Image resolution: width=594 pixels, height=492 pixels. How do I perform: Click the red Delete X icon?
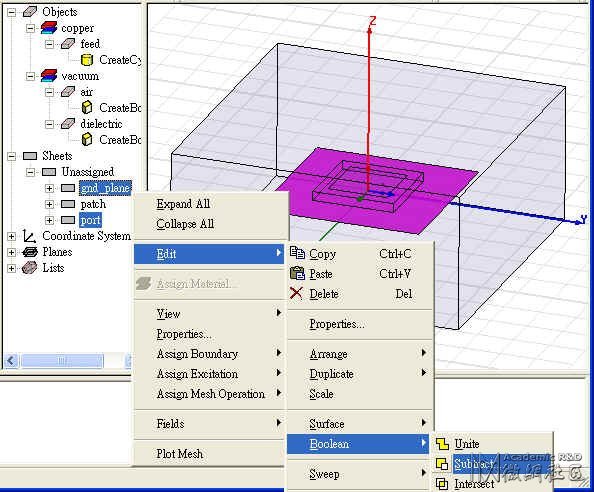(x=296, y=293)
